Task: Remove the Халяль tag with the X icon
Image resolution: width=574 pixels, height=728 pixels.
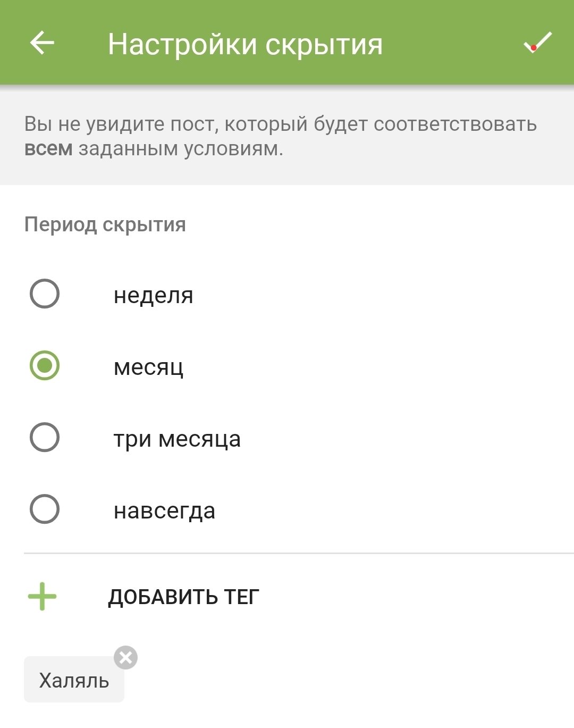Action: pyautogui.click(x=125, y=658)
